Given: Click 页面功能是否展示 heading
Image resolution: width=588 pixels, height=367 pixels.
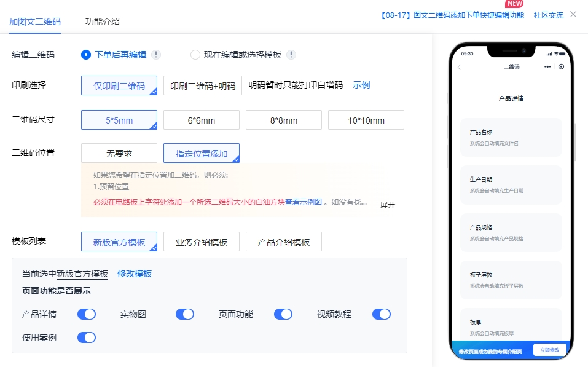Looking at the screenshot, I should pyautogui.click(x=57, y=291).
